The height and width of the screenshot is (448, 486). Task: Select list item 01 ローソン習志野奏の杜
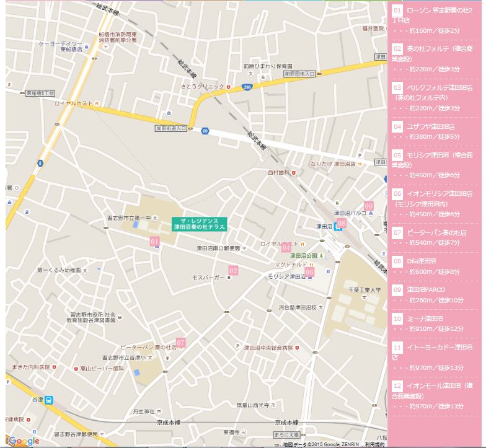pyautogui.click(x=434, y=15)
